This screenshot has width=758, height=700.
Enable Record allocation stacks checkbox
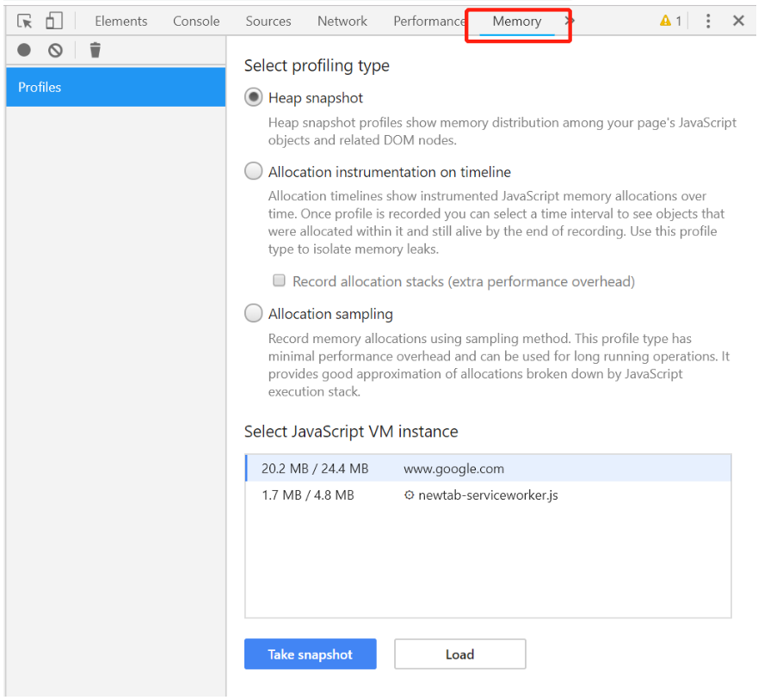point(279,280)
